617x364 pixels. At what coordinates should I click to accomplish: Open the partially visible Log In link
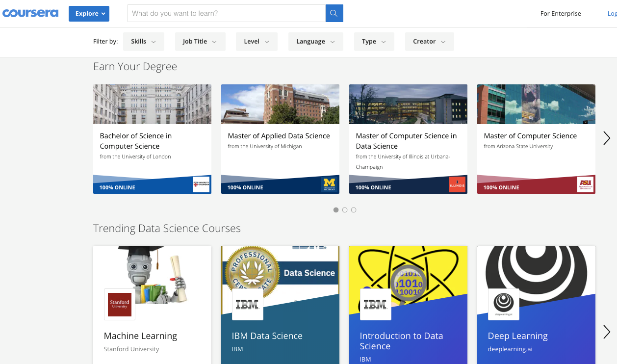click(612, 14)
